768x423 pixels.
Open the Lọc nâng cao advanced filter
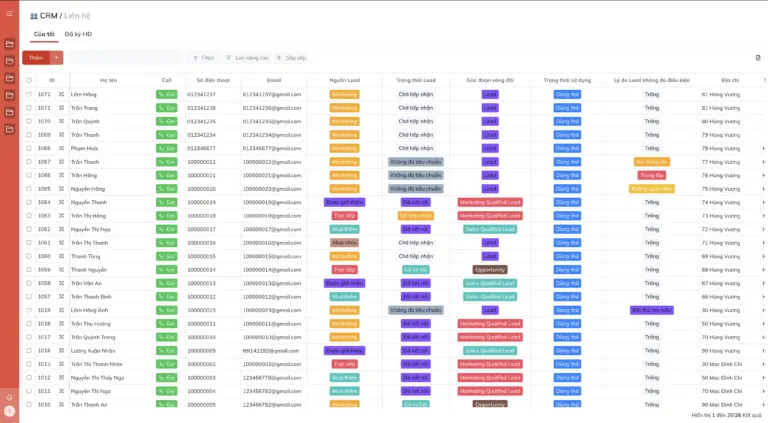click(247, 58)
